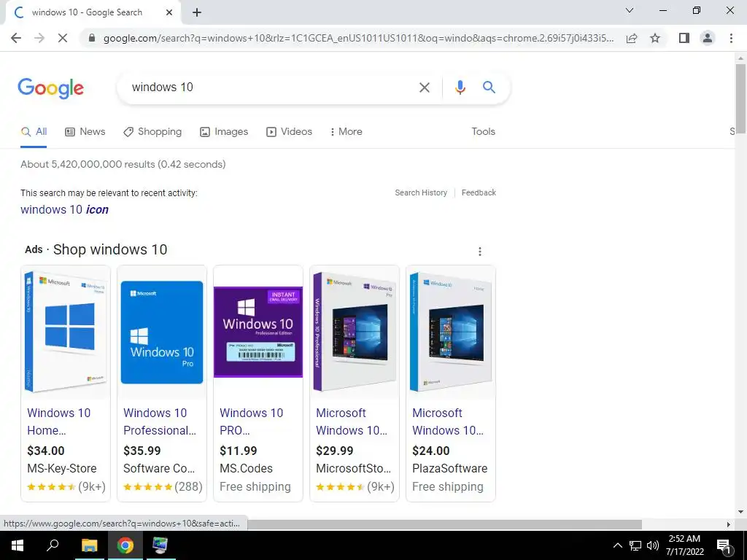Share this page via share icon
Image resolution: width=747 pixels, height=560 pixels.
632,38
